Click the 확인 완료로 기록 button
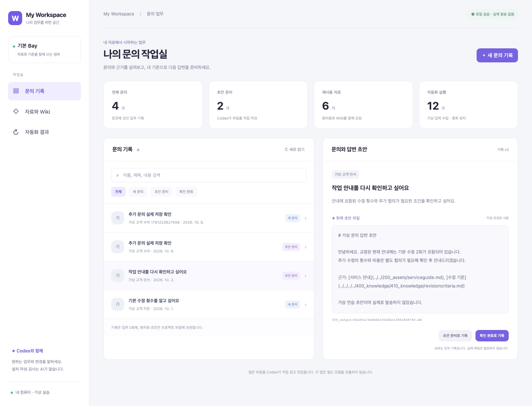The height and width of the screenshot is (406, 532). tap(492, 336)
